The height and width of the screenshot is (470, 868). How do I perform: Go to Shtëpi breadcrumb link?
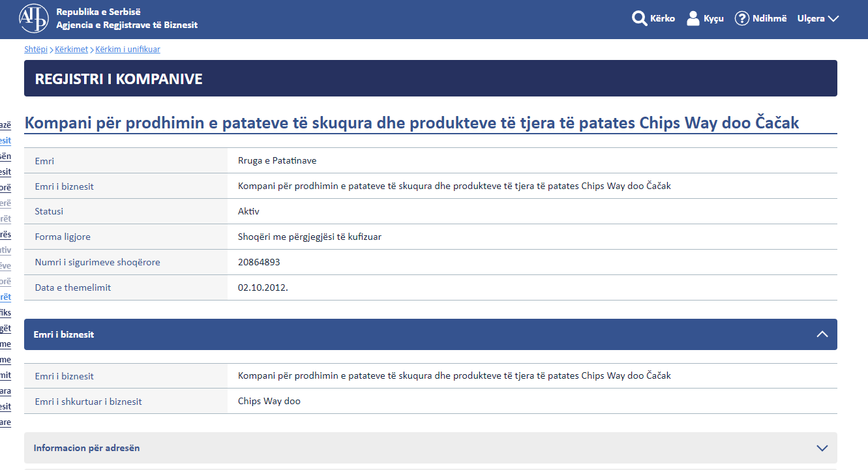click(36, 50)
